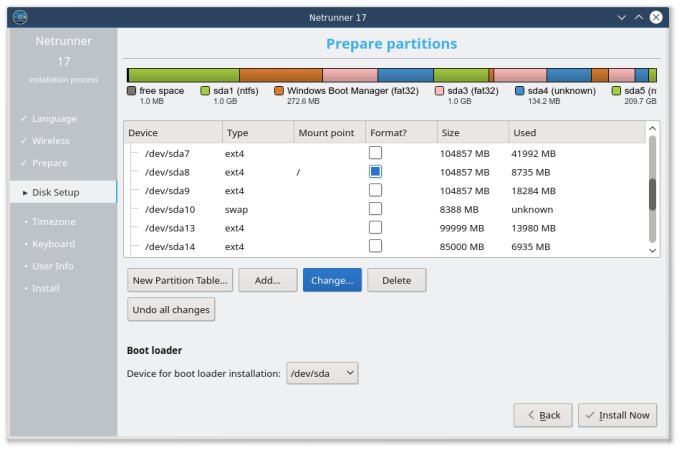Screen dimensions: 680x450
Task: Close the Netrunner 17 installer
Action: (x=656, y=17)
